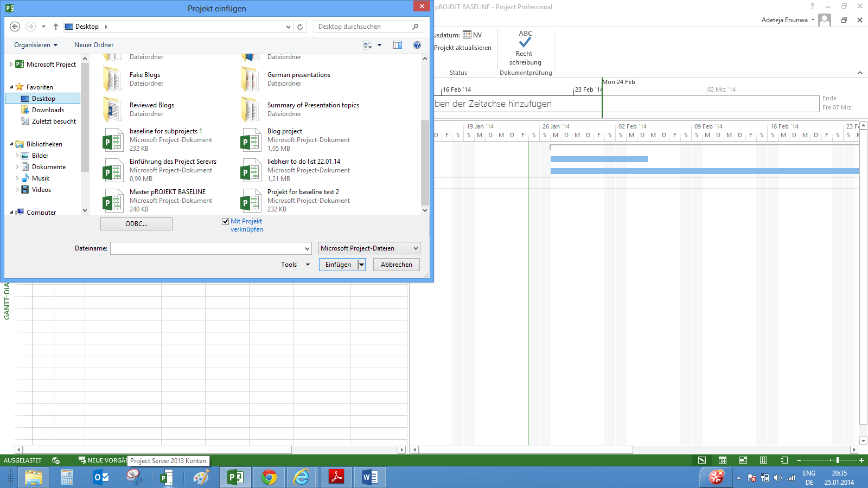Expand the Bilder library node
This screenshot has width=868, height=488.
pos(17,156)
